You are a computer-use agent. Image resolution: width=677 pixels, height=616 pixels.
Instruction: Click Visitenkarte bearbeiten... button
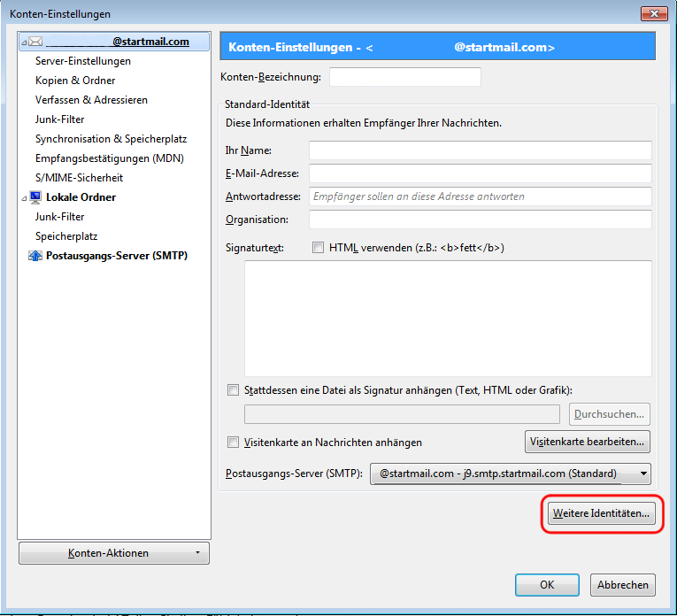click(588, 442)
